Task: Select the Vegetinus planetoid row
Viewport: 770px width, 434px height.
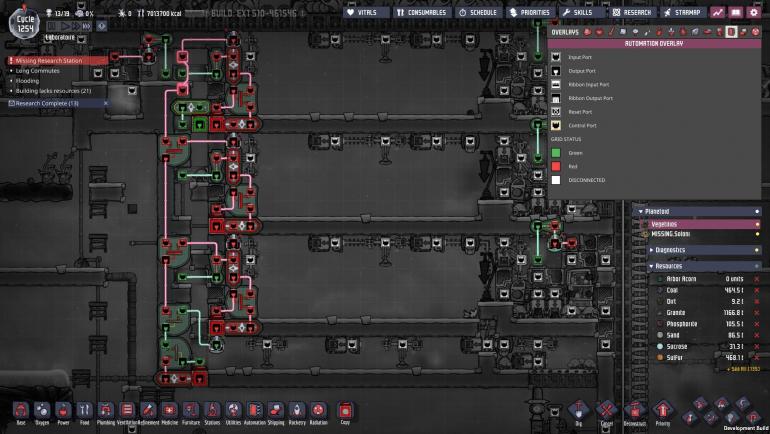Action: (700, 224)
